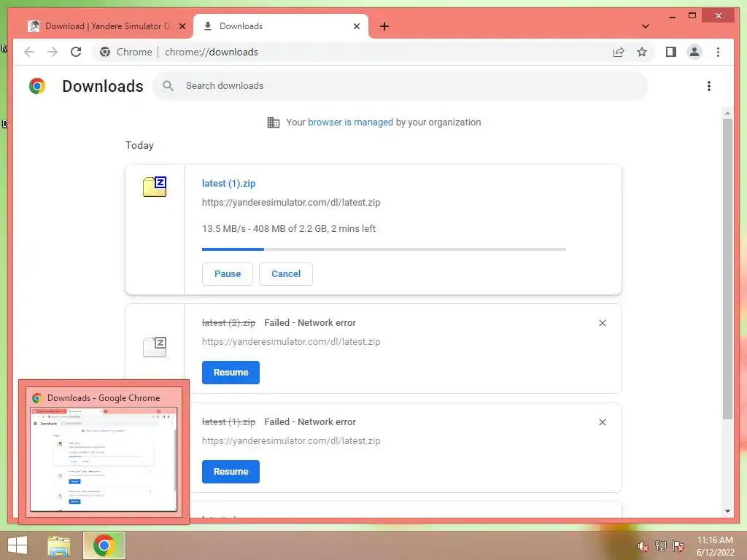Click the share page icon

click(x=619, y=52)
